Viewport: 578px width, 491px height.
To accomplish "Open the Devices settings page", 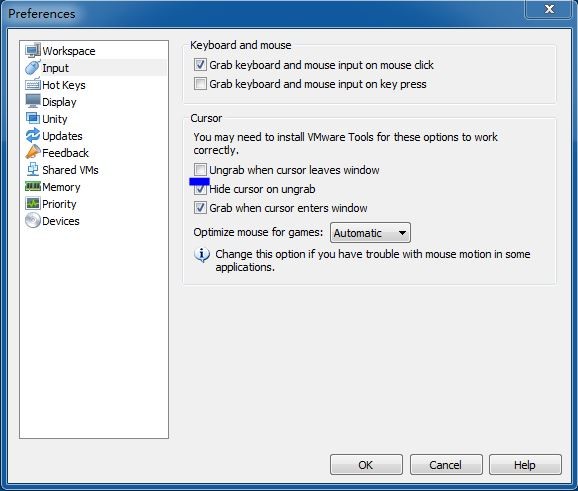I will (x=61, y=221).
